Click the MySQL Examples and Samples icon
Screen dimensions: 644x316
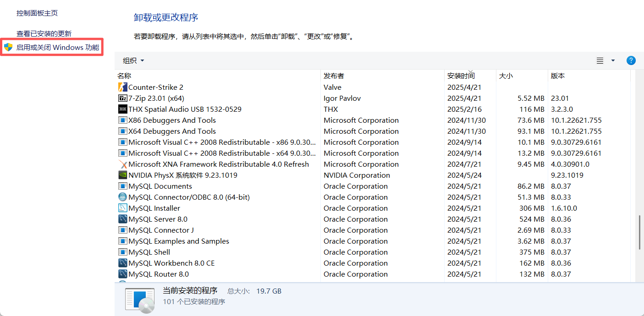[x=122, y=241]
